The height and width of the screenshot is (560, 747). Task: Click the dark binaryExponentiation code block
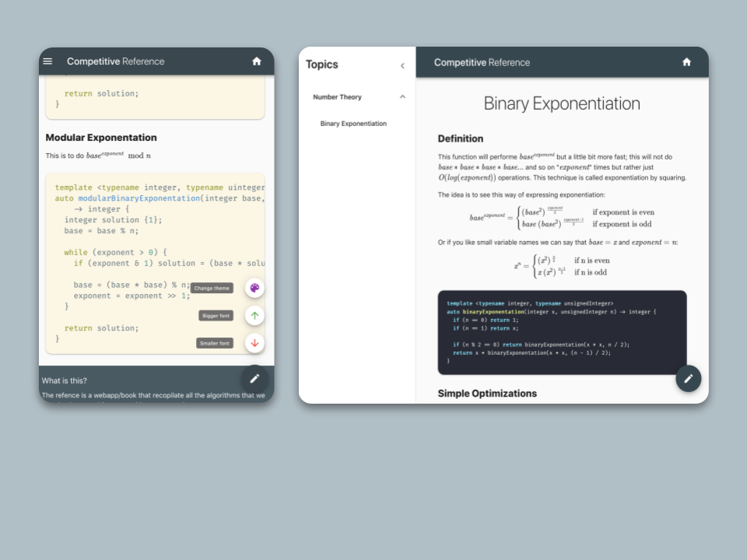pos(562,332)
